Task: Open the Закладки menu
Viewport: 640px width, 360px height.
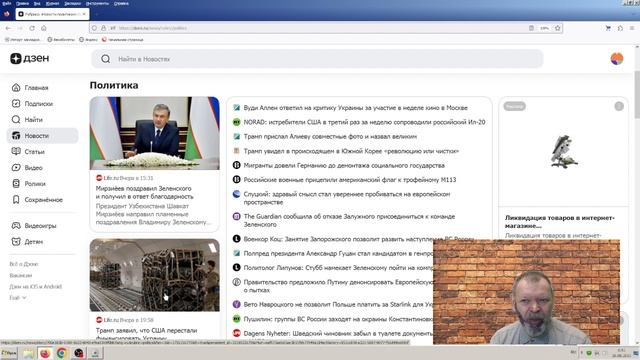Action: pyautogui.click(x=73, y=3)
